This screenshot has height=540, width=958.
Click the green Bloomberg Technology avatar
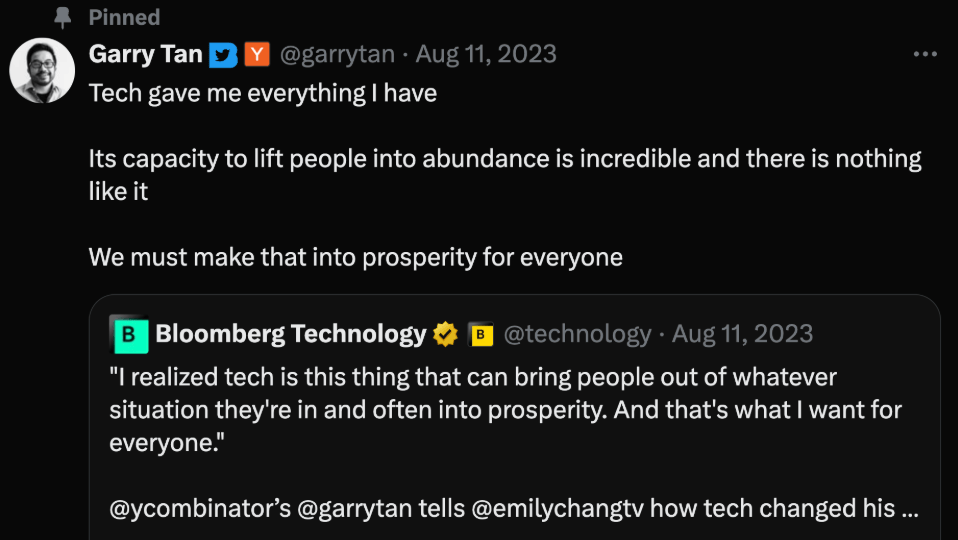click(129, 334)
